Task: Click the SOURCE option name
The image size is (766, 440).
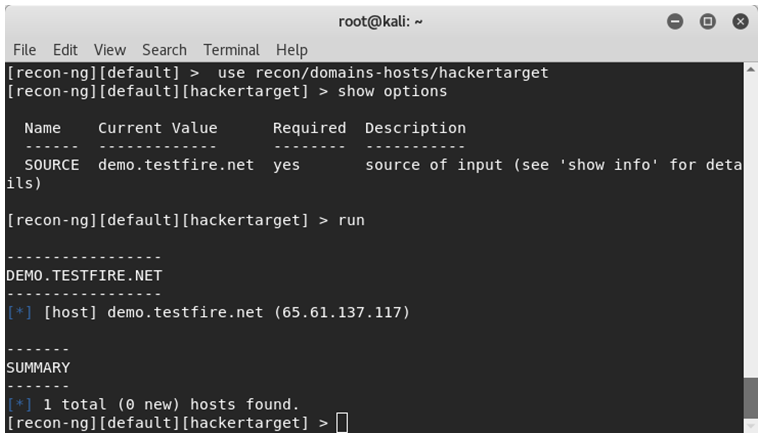Action: (52, 165)
